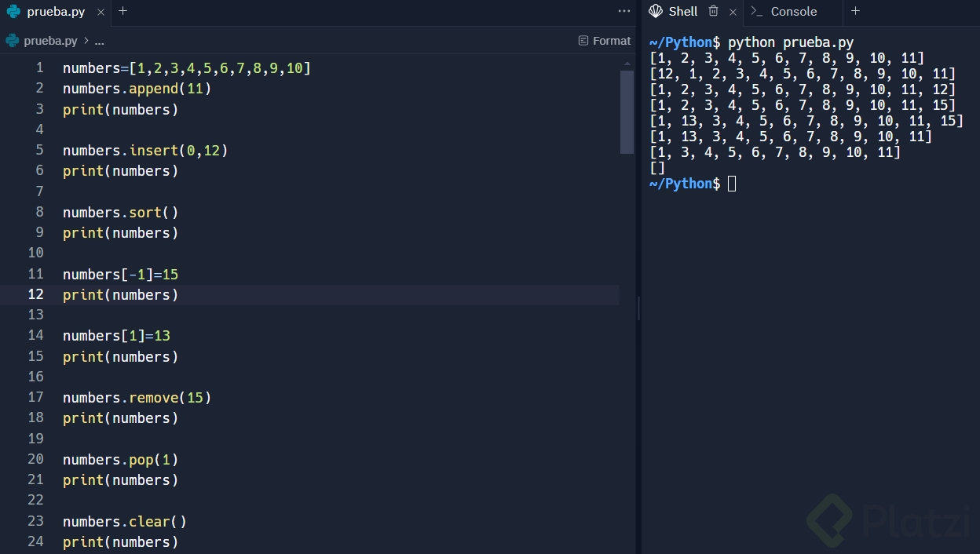Image resolution: width=980 pixels, height=554 pixels.
Task: Switch to the Console tab
Action: tap(792, 11)
